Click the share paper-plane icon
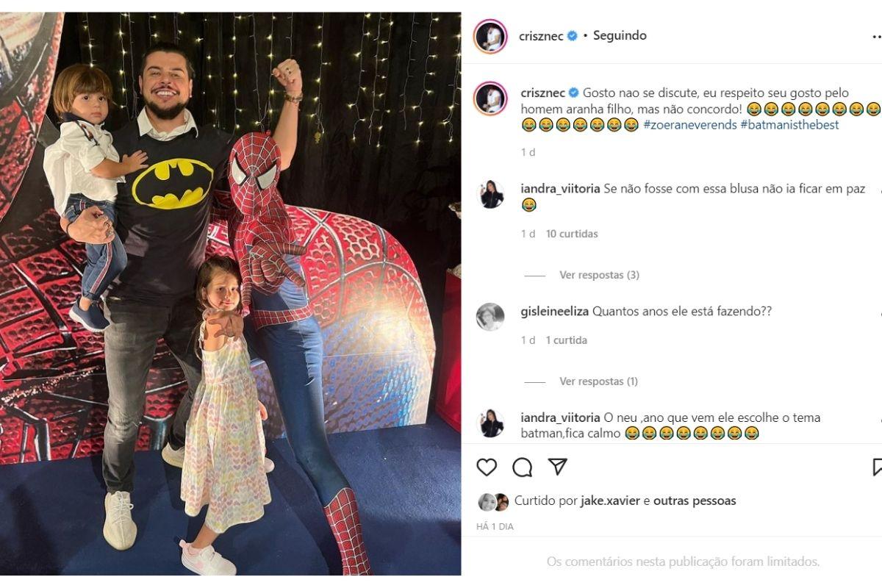 [558, 467]
